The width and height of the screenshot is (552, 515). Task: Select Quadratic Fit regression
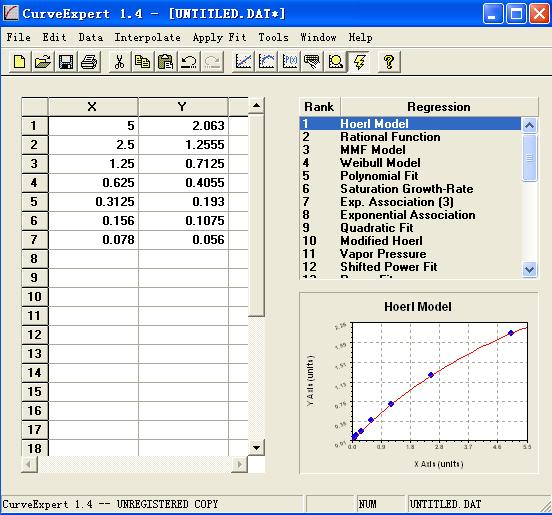click(x=410, y=228)
